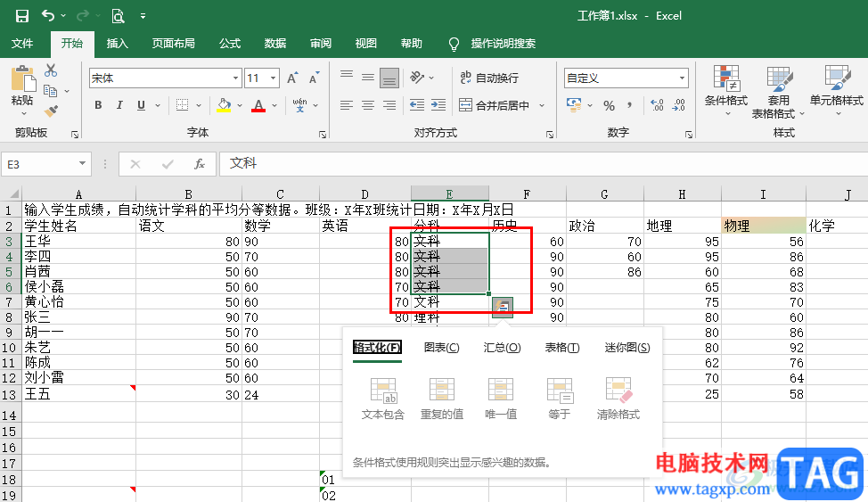
Task: Open 套用表格格式 table format gallery
Action: [x=777, y=92]
